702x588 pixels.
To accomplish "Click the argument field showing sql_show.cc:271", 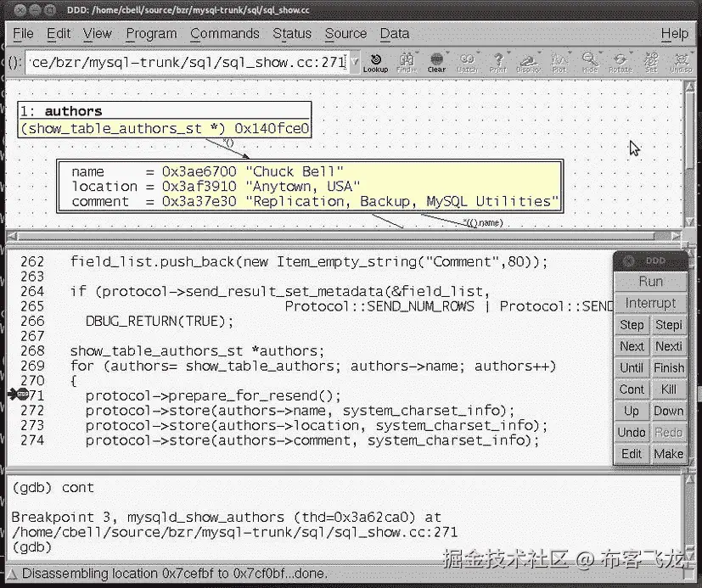I will click(x=187, y=62).
